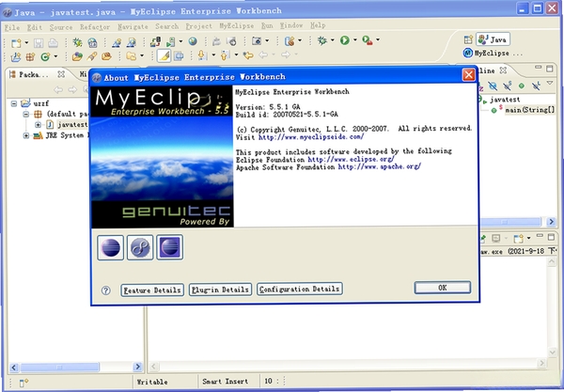Toggle the Mark Occurrences highlighter icon
Viewport: 564px width, 392px height.
tap(164, 55)
